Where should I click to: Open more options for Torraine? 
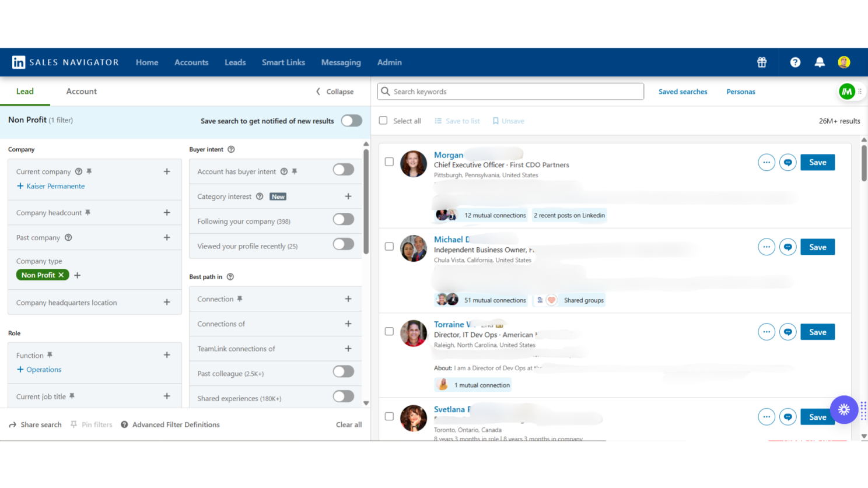[766, 332]
